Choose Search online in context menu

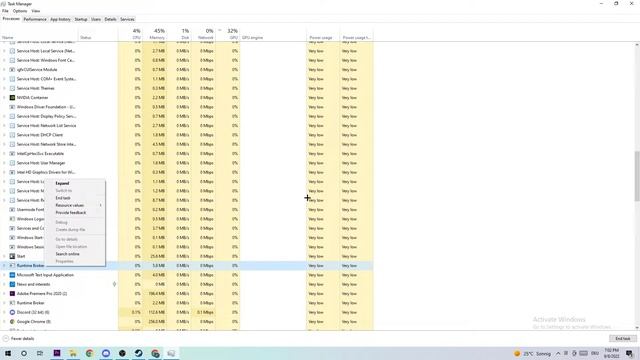(75, 254)
